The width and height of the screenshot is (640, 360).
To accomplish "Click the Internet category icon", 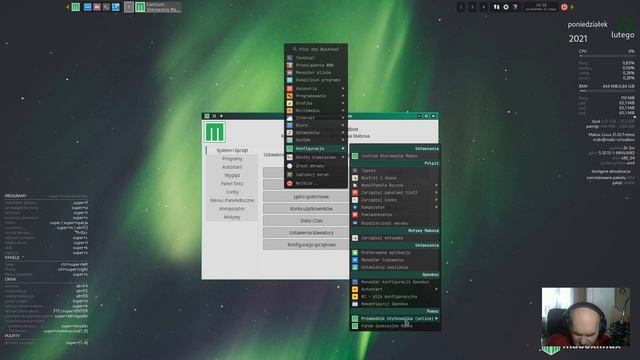I will pos(289,118).
